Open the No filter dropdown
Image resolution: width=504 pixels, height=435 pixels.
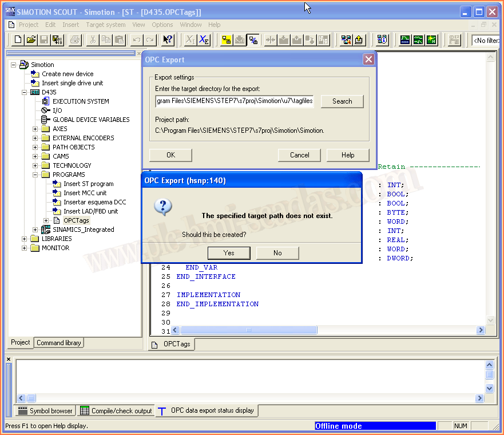485,40
